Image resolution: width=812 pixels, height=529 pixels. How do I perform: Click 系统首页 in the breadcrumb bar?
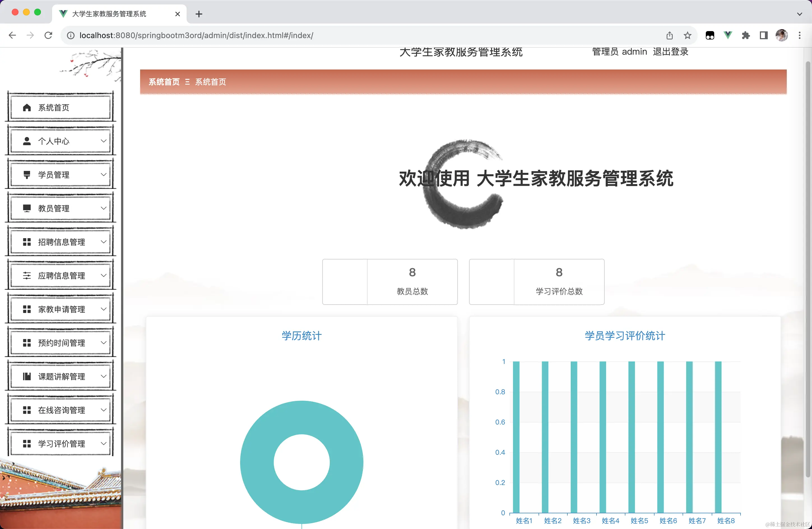coord(164,82)
